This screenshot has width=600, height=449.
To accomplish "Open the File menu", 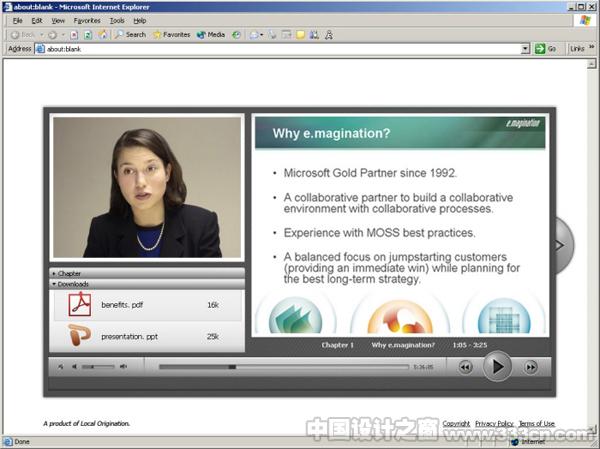I will (x=18, y=21).
